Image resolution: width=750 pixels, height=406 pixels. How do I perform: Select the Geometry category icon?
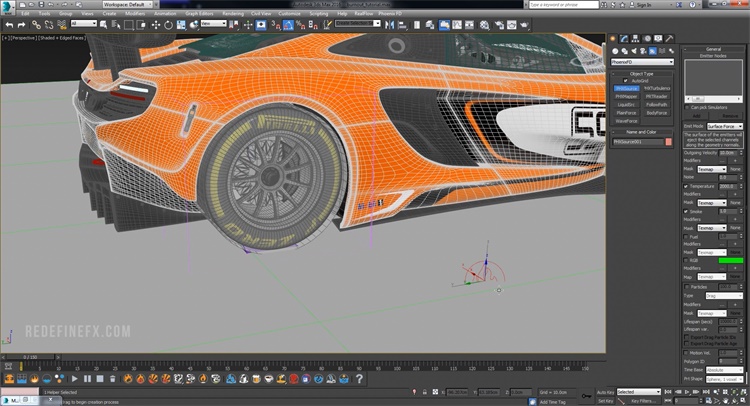click(615, 51)
